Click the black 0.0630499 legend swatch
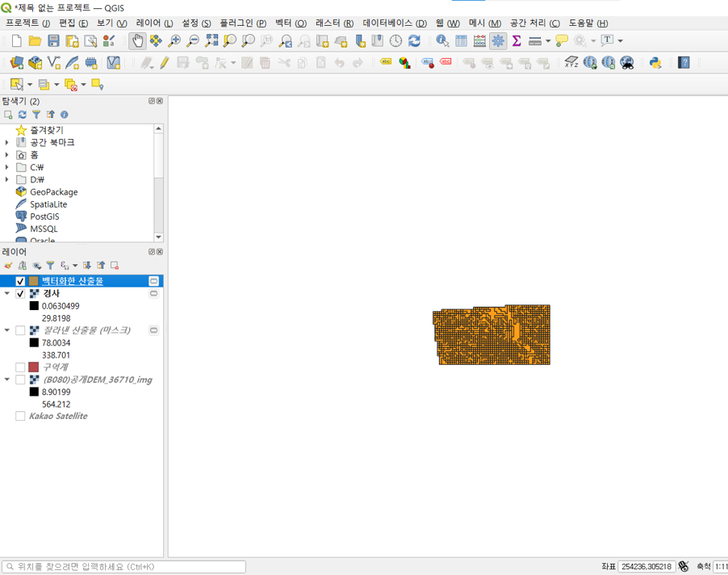 (34, 305)
